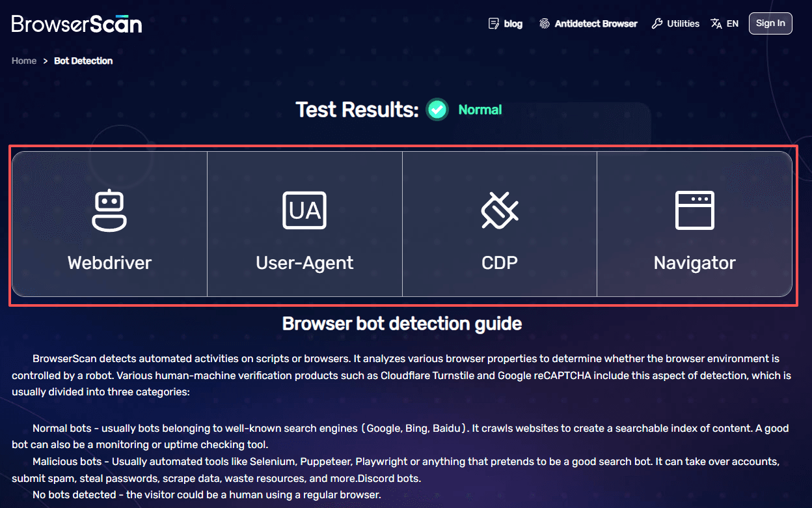812x508 pixels.
Task: Open Antidetect Browser menu item
Action: (596, 23)
